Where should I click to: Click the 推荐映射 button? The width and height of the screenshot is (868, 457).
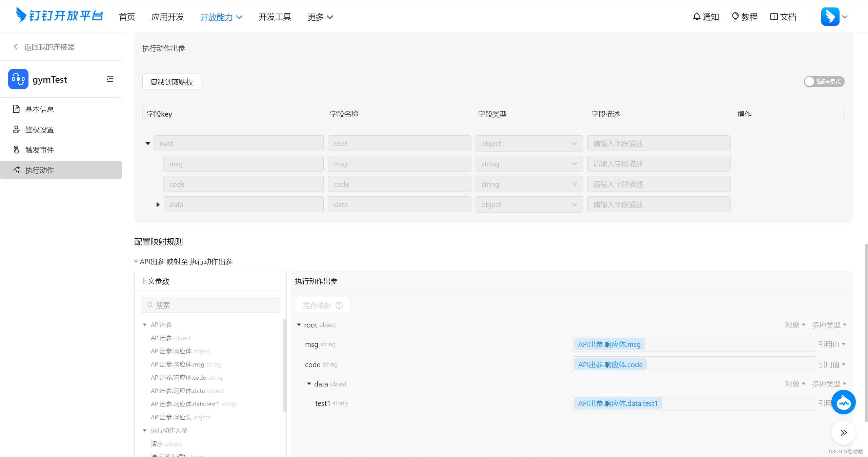322,305
